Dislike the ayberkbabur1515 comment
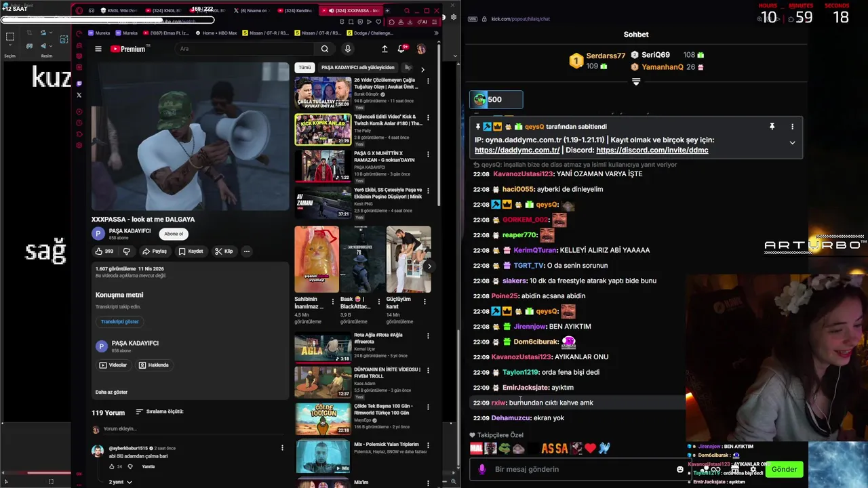This screenshot has height=488, width=868. tap(130, 466)
